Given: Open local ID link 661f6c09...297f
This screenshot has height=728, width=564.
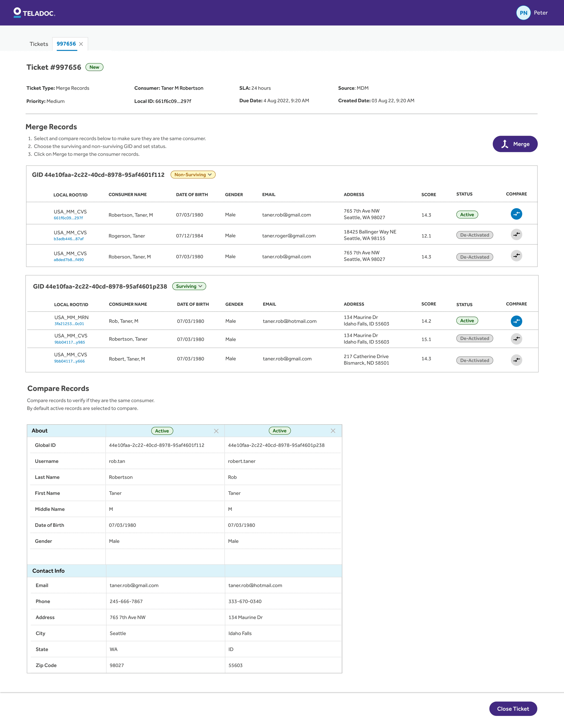Looking at the screenshot, I should tap(68, 218).
